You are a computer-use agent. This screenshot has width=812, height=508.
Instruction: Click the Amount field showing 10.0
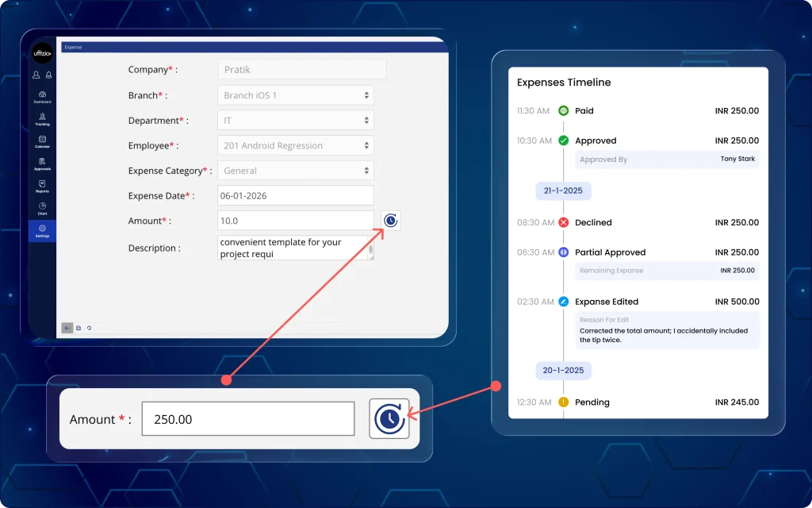coord(296,221)
